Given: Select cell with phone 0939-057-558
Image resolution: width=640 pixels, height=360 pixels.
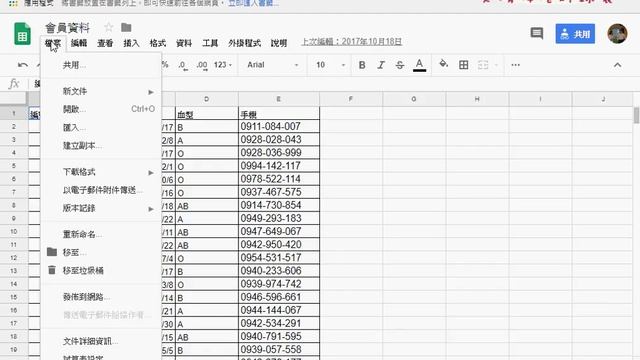Looking at the screenshot, I should click(279, 349).
